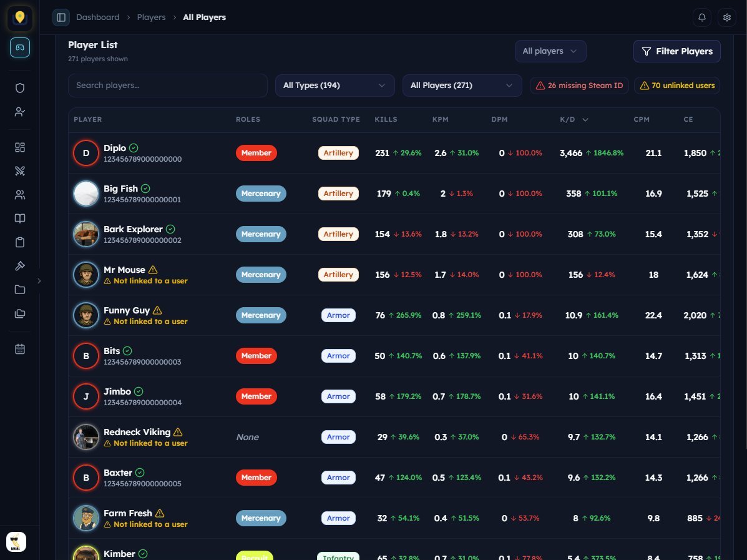Click Diplo's verified check icon
The height and width of the screenshot is (560, 747).
pos(134,148)
